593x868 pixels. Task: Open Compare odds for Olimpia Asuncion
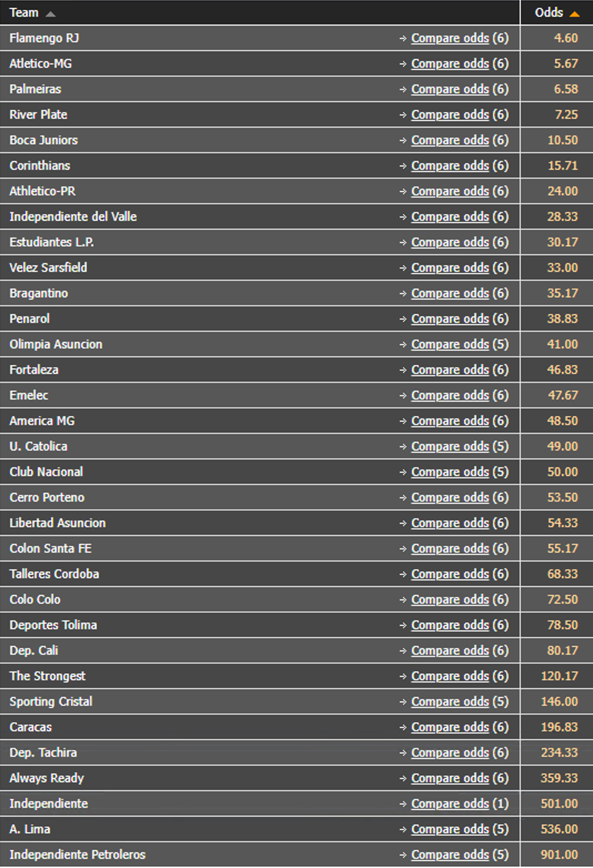pyautogui.click(x=450, y=345)
